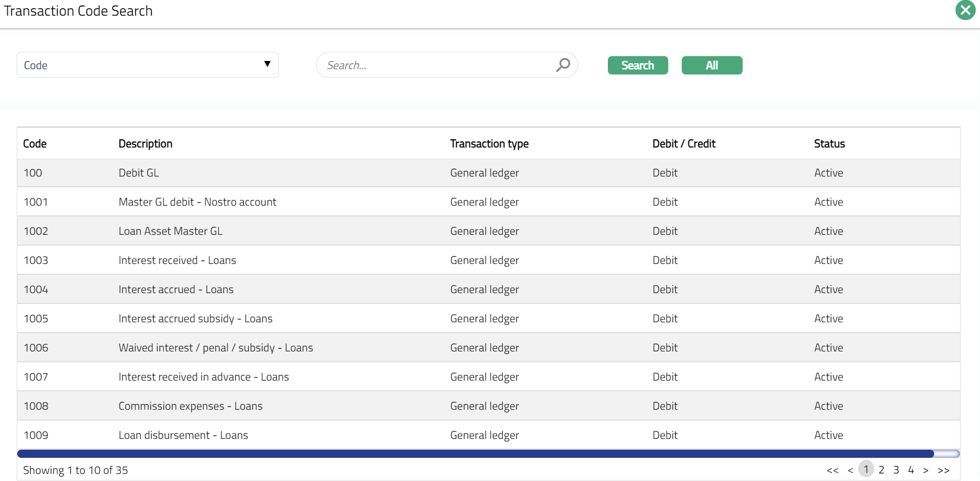Go to next page with > arrow
Image resolution: width=980 pixels, height=481 pixels.
926,470
